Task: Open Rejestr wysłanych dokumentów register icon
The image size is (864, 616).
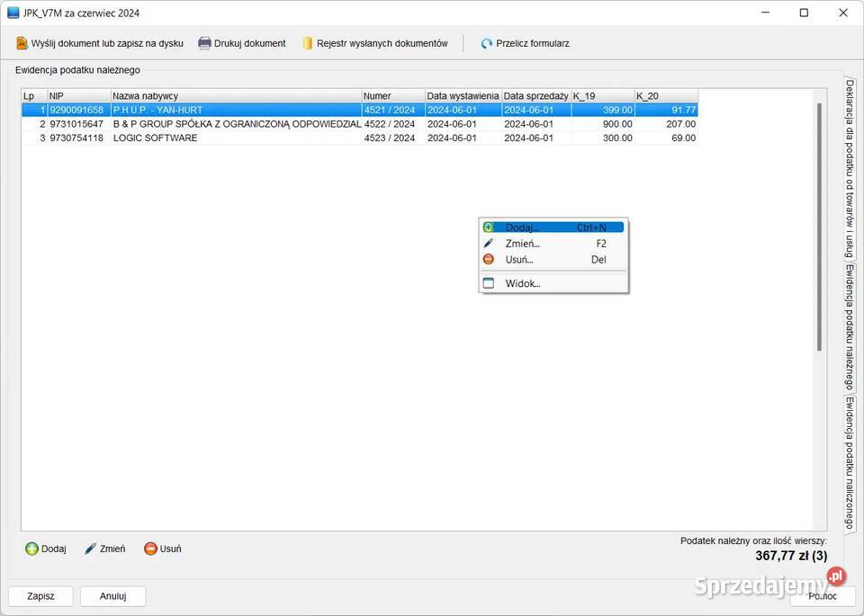Action: (x=308, y=43)
